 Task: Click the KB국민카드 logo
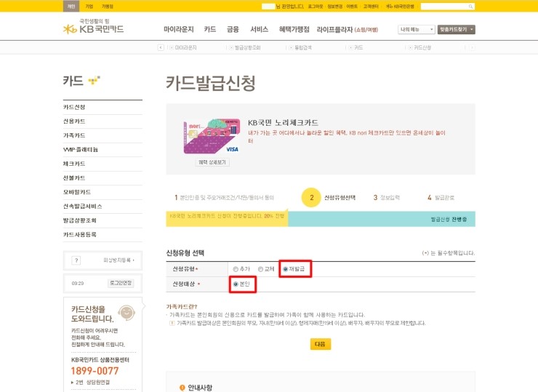click(93, 26)
